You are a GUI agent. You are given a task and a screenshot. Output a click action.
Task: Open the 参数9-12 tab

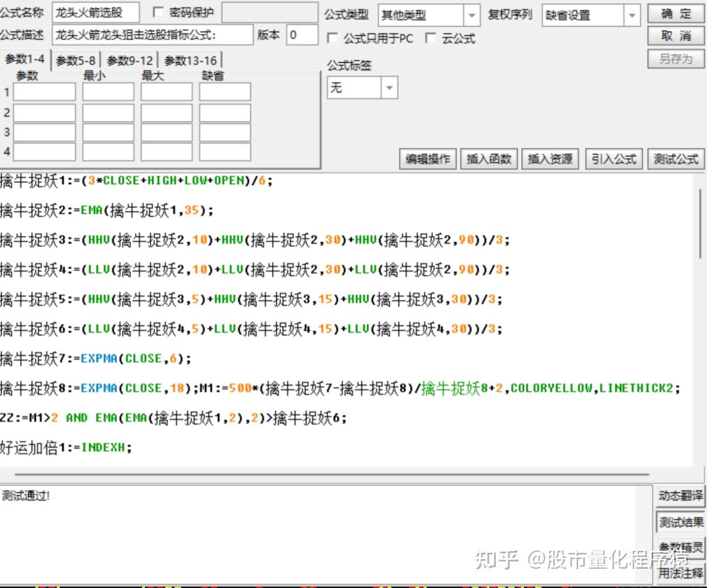point(130,60)
